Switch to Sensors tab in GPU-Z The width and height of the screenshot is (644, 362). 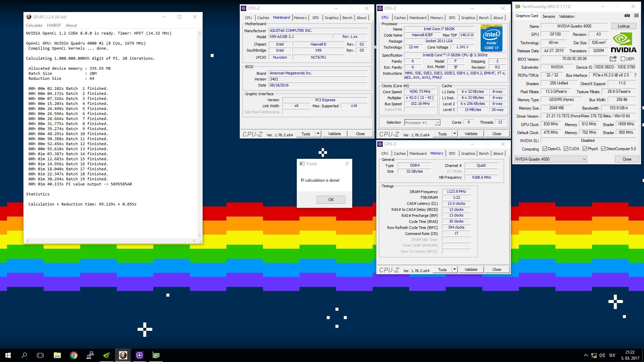pos(548,16)
